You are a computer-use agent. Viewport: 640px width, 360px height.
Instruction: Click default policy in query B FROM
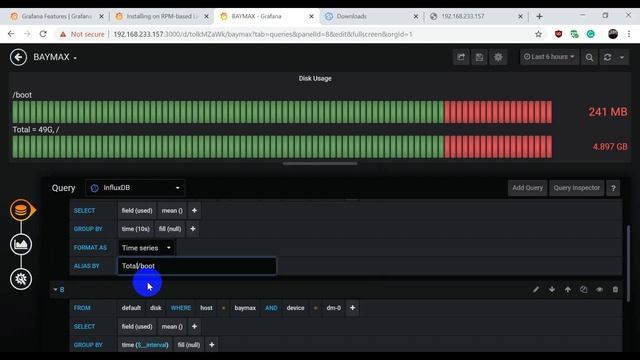coord(131,308)
